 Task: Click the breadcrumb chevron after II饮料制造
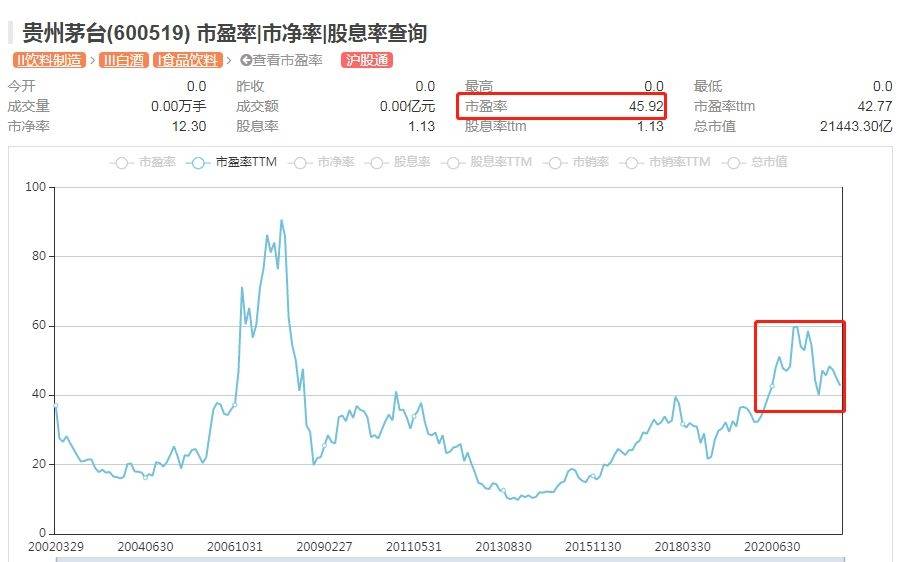tap(92, 60)
